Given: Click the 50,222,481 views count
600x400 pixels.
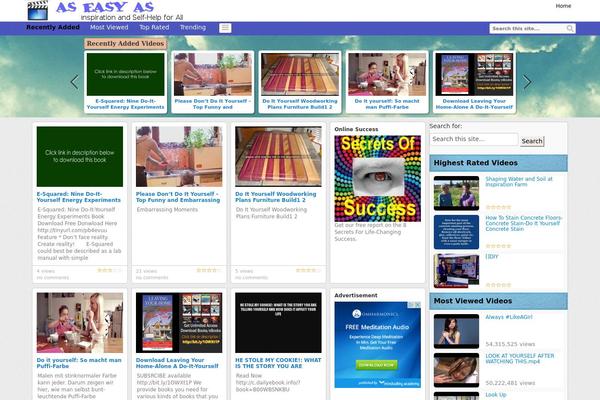Looking at the screenshot, I should pos(510,383).
